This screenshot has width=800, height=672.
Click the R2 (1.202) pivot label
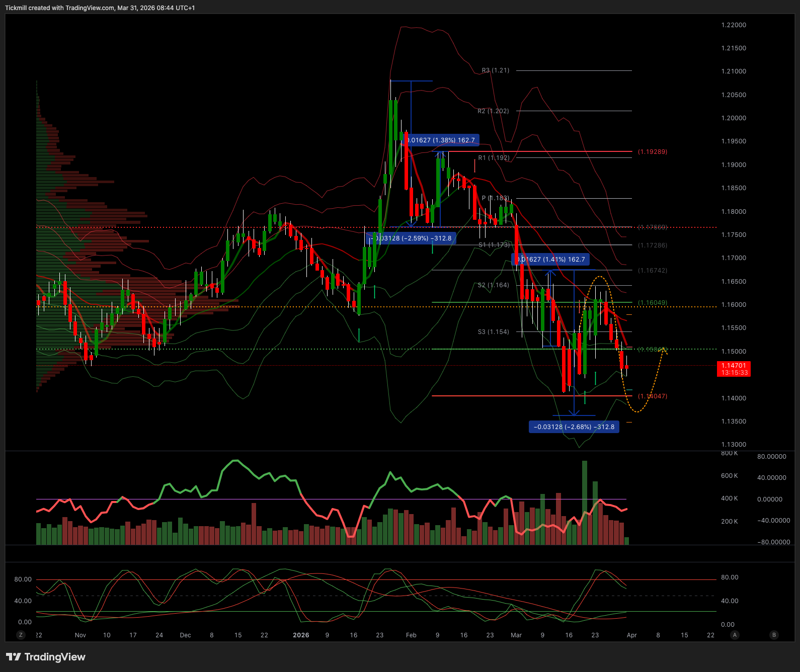493,111
